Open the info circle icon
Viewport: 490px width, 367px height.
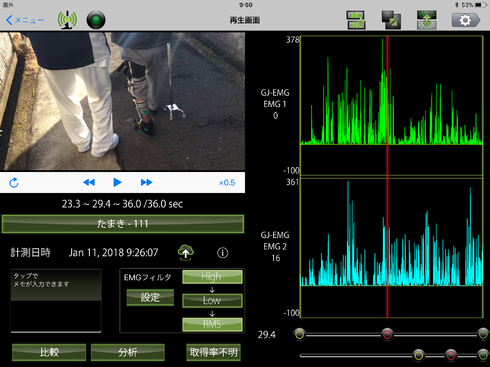pyautogui.click(x=223, y=253)
